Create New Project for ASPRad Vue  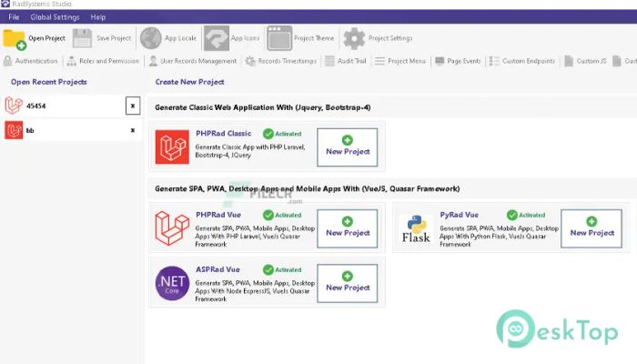348,282
